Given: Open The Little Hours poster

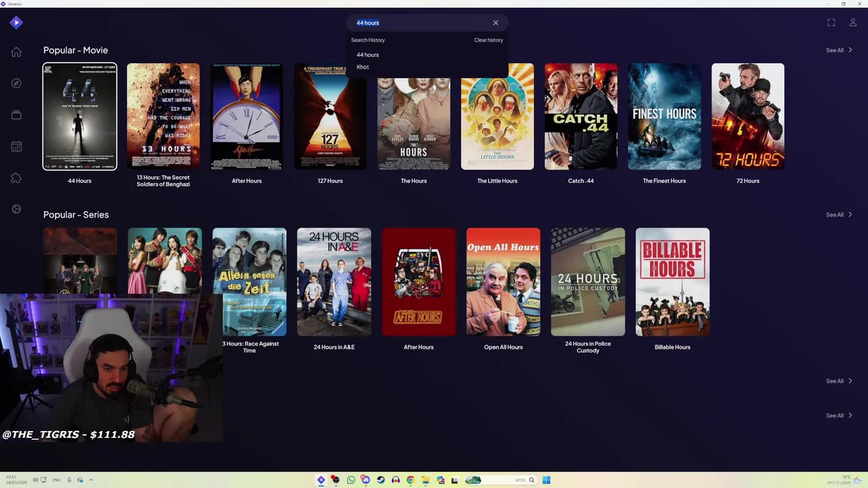Looking at the screenshot, I should (x=497, y=117).
